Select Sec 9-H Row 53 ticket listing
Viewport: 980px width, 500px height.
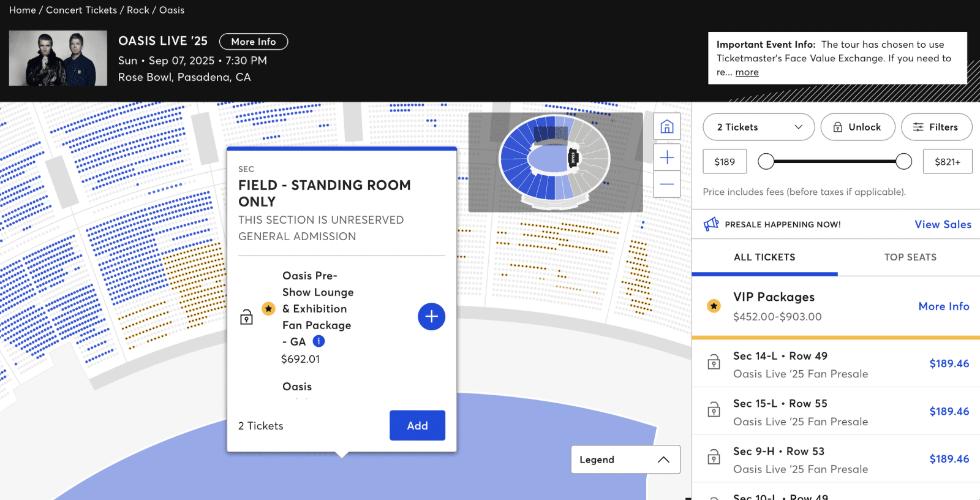pos(836,459)
